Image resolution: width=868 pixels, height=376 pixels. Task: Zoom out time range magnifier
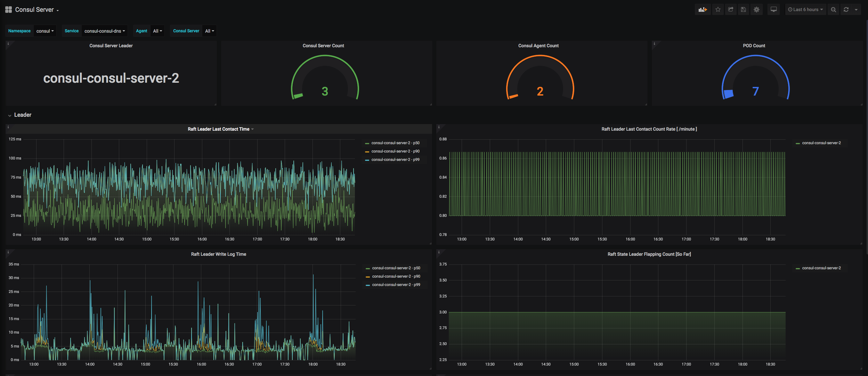[833, 10]
